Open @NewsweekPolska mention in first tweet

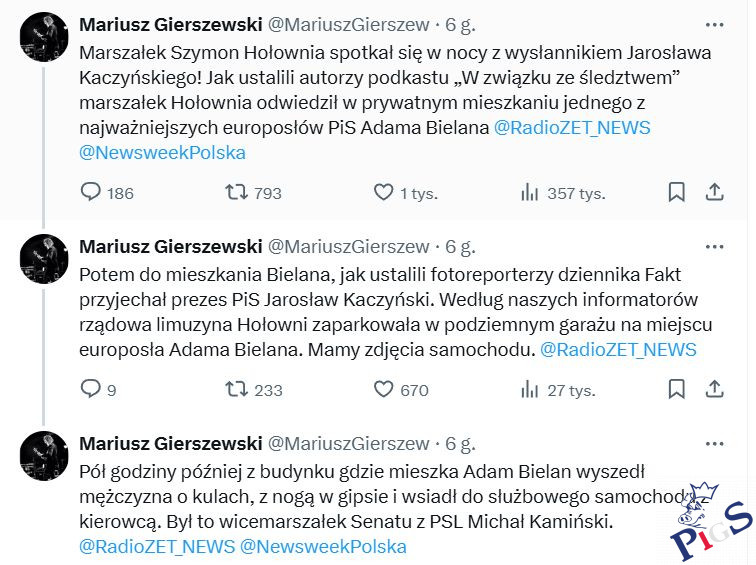point(162,153)
